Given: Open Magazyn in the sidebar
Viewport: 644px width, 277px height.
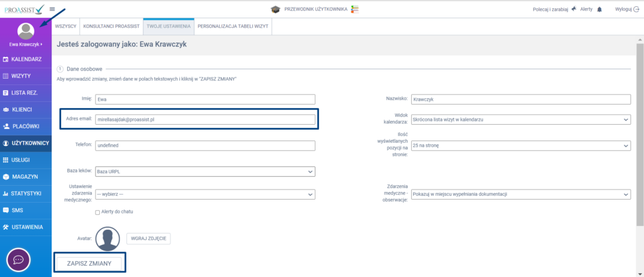Looking at the screenshot, I should click(x=26, y=176).
